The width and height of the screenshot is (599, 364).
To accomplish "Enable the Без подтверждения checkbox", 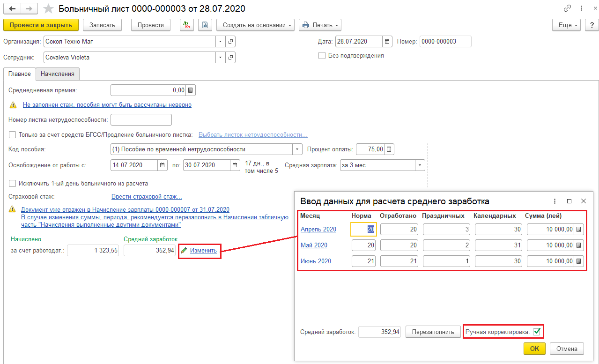I will click(x=322, y=55).
